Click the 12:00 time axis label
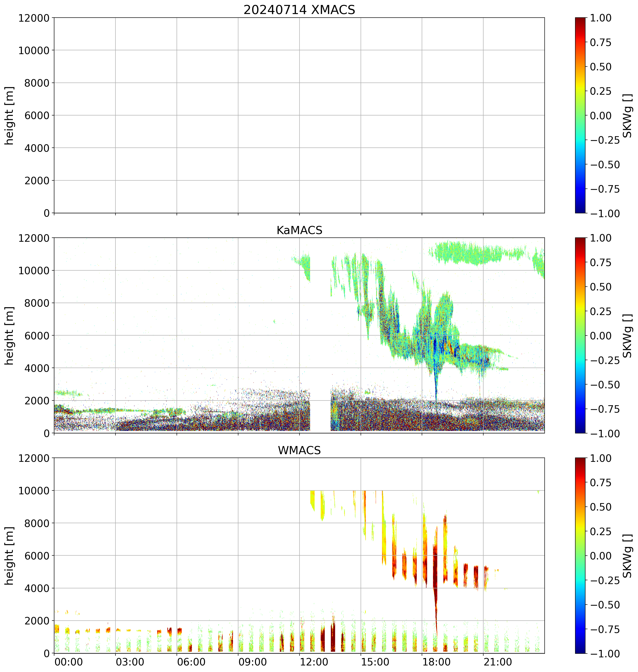The width and height of the screenshot is (638, 672). point(314,662)
